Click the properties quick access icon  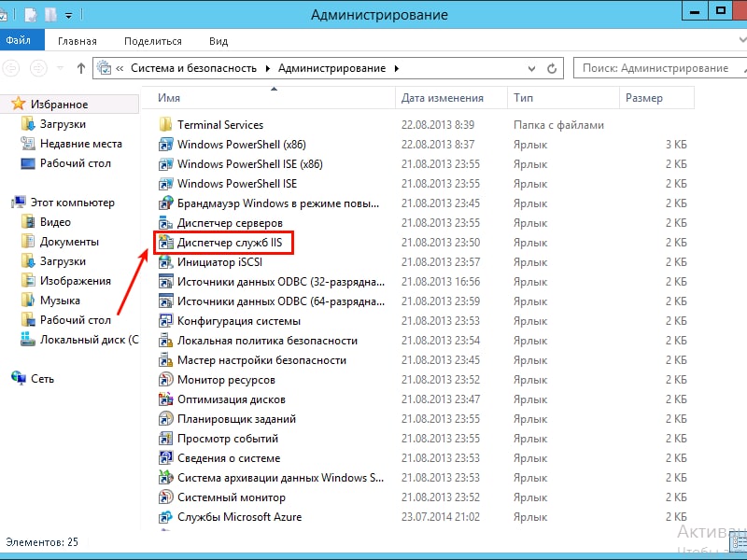point(32,15)
